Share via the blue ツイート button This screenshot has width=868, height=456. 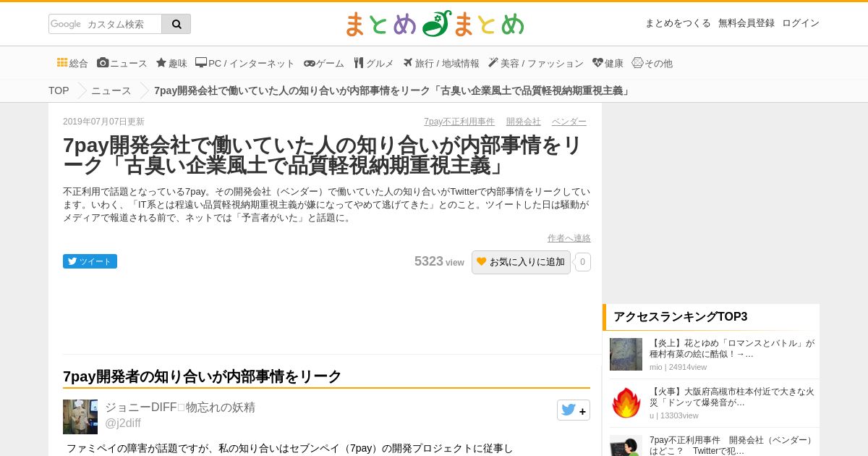click(90, 261)
